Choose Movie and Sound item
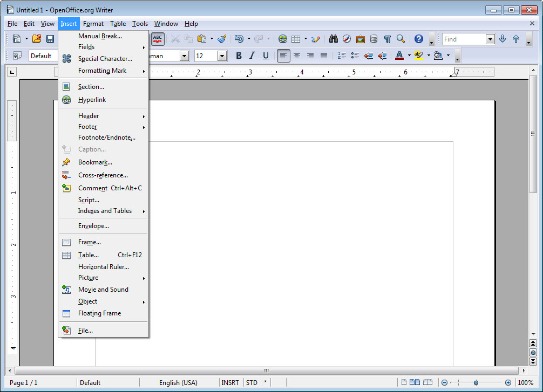543x392 pixels. pos(104,289)
